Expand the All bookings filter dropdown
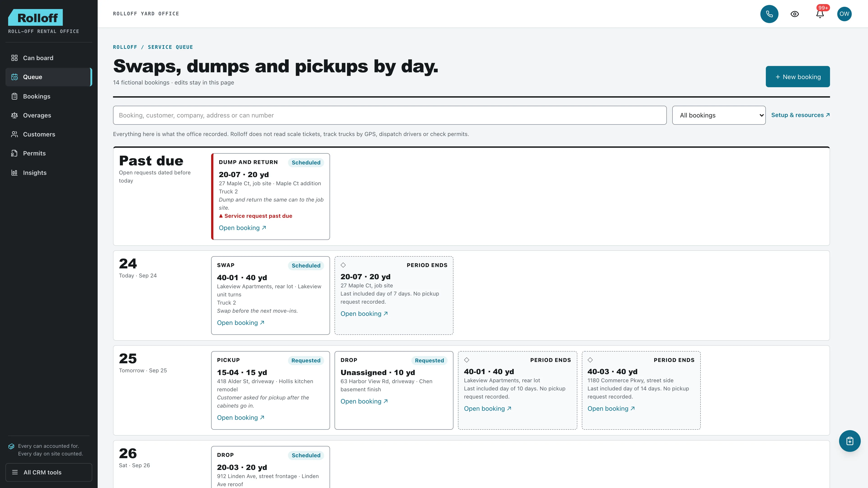The width and height of the screenshot is (868, 488). coord(719,115)
